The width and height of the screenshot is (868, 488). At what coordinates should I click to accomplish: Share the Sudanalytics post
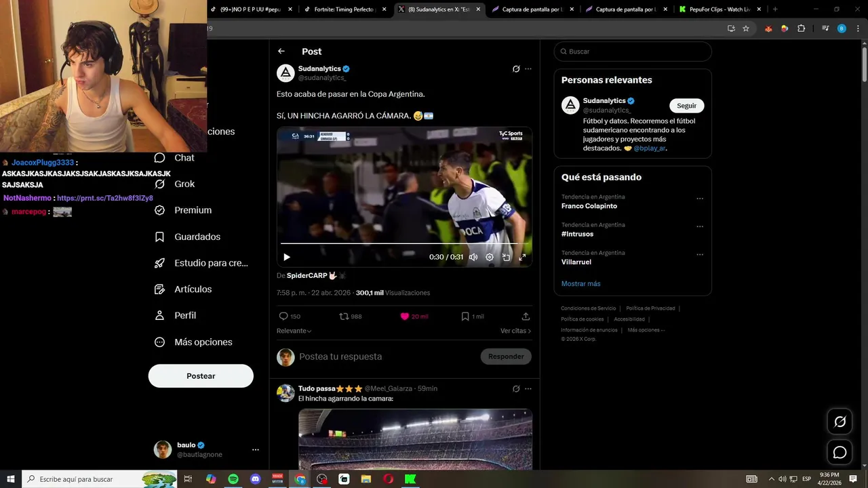click(x=526, y=317)
